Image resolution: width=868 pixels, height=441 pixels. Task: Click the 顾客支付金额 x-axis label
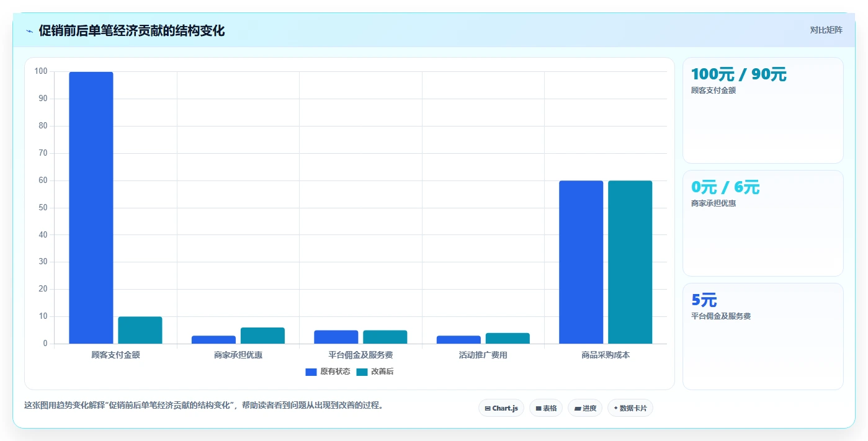[x=115, y=355]
